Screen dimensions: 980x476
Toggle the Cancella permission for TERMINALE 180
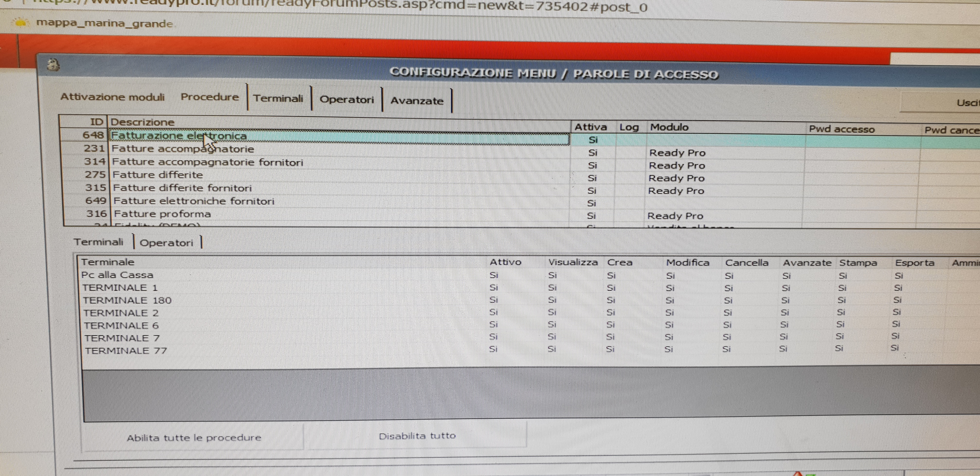728,300
